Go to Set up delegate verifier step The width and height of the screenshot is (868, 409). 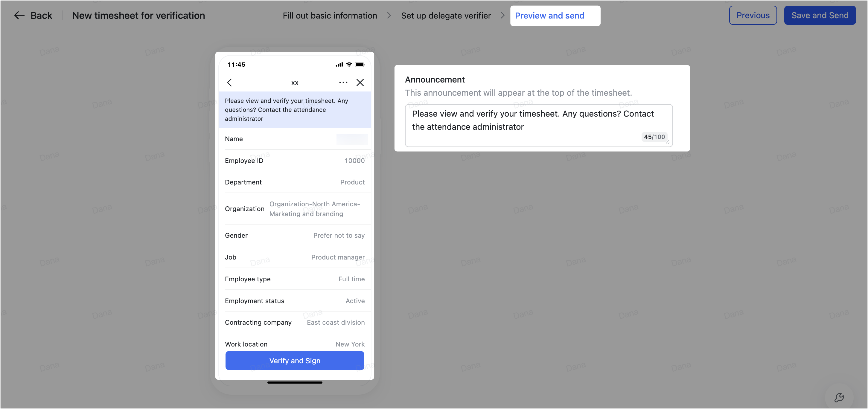coord(445,16)
